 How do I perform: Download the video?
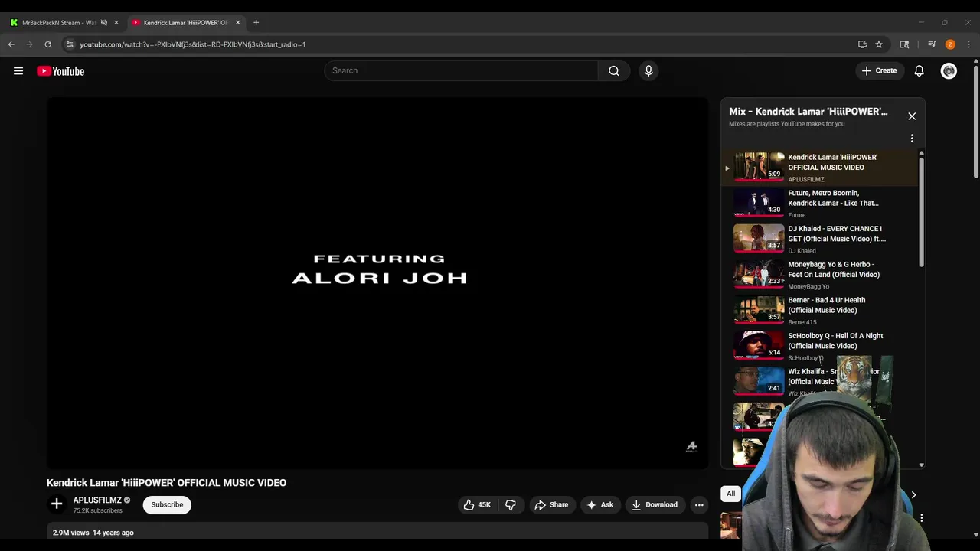coord(655,505)
